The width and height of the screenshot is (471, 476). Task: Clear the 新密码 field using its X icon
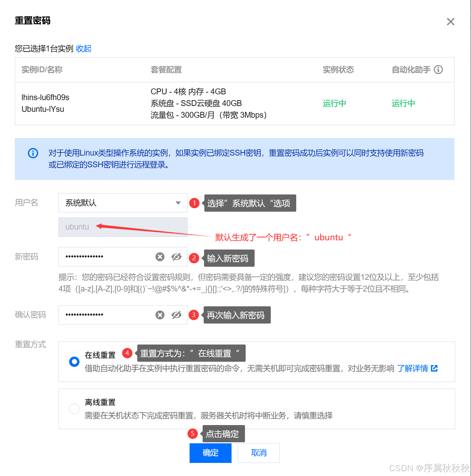pos(160,256)
